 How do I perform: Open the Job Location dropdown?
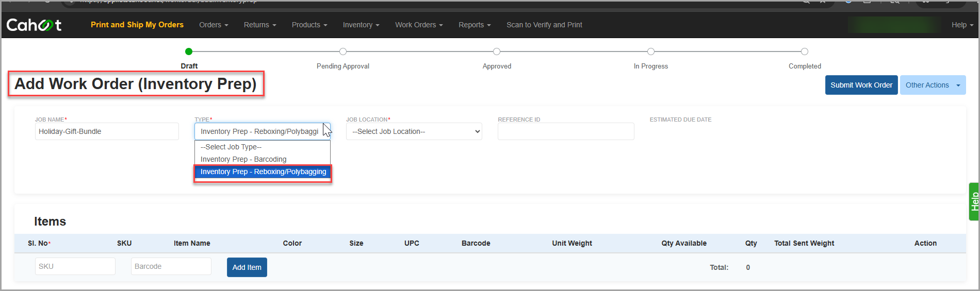click(414, 131)
